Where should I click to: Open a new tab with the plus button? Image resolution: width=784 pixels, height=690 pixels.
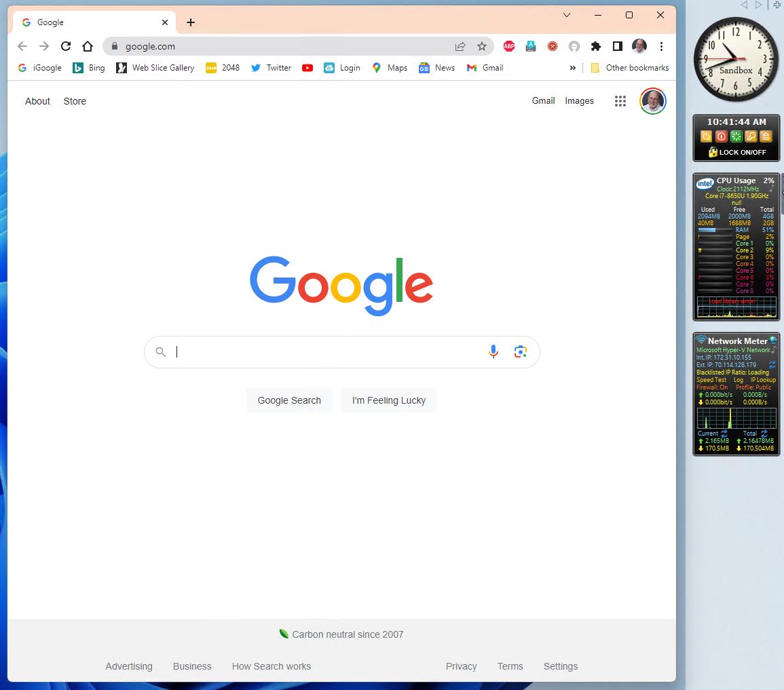pyautogui.click(x=191, y=22)
